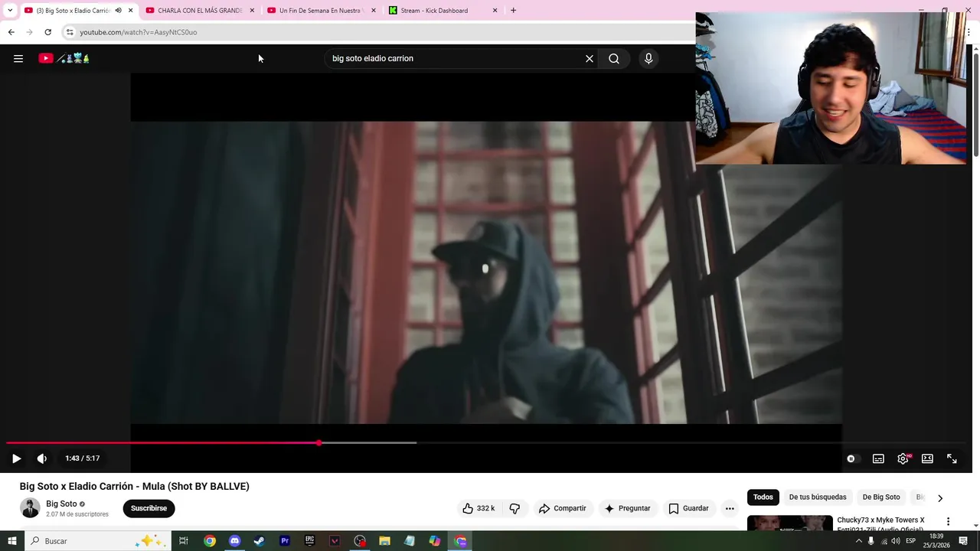Share the video via Compartir
This screenshot has height=551, width=980.
[562, 508]
